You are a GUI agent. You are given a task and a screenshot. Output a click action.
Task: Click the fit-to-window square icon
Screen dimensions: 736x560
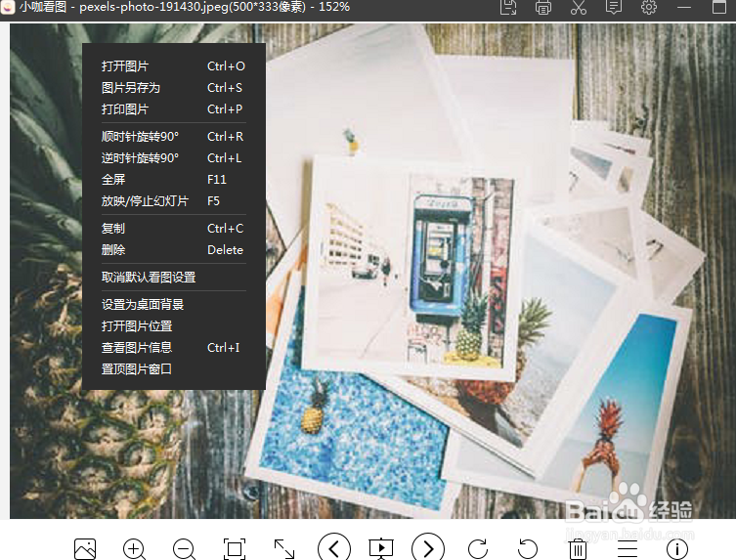click(x=235, y=548)
